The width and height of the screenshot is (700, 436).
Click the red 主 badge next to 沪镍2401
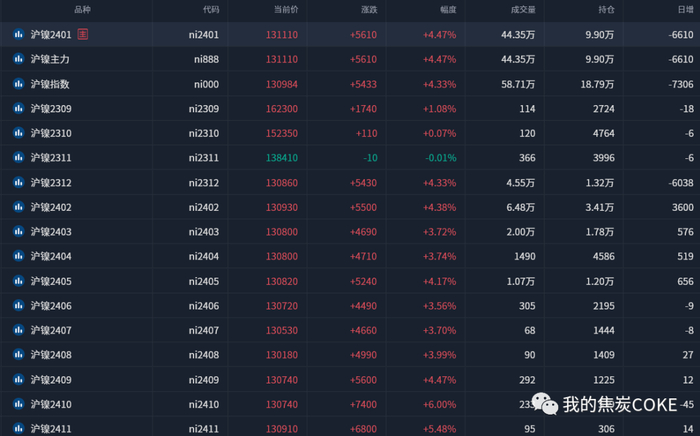(x=83, y=34)
